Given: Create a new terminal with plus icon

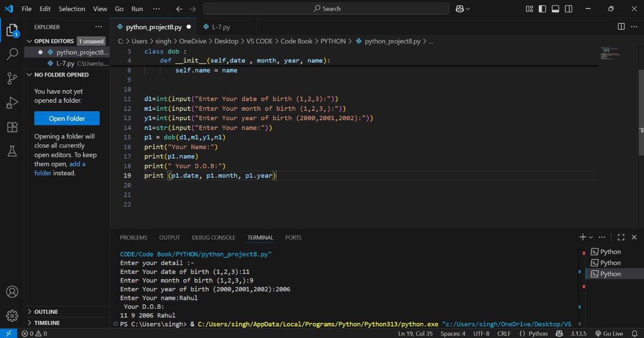Looking at the screenshot, I should [x=583, y=237].
